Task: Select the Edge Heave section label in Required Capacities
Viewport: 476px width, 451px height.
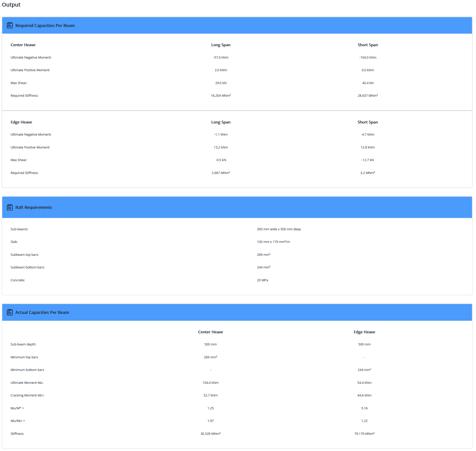Action: coord(21,122)
